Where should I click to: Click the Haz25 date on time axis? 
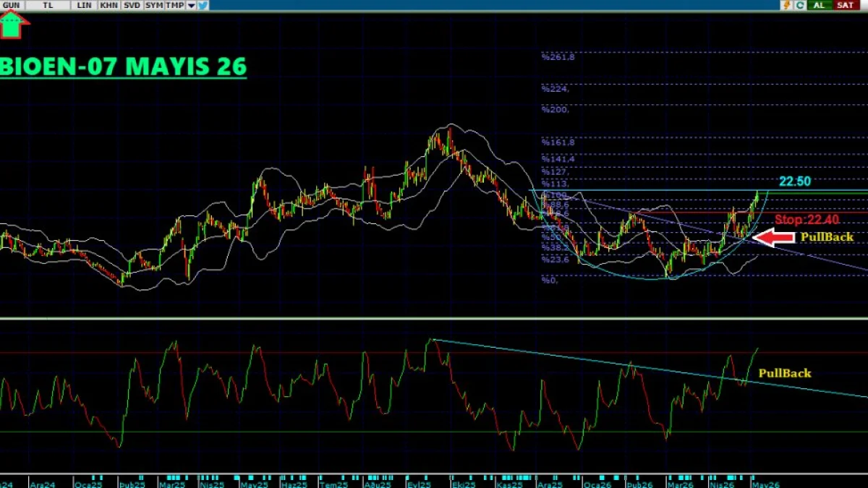pyautogui.click(x=294, y=484)
